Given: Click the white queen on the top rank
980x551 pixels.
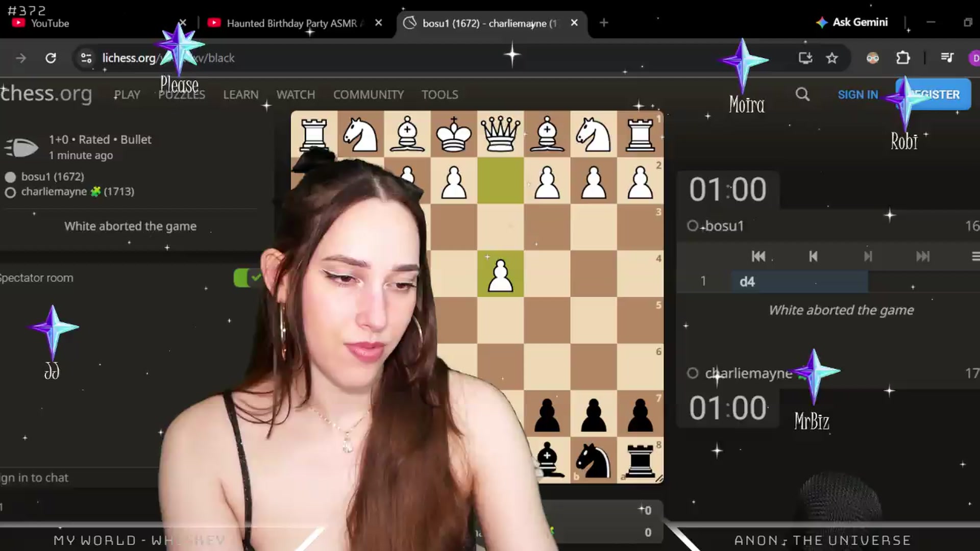Looking at the screenshot, I should coord(500,135).
